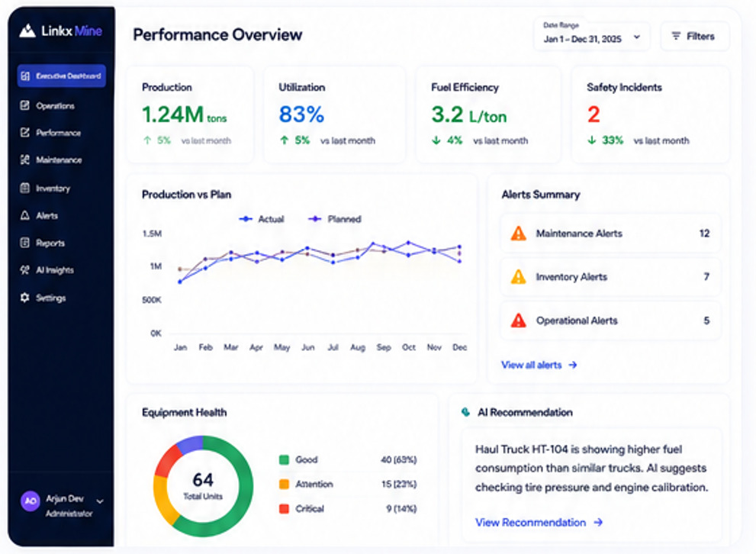Viewport: 756px width, 554px height.
Task: Click the Inventory sidebar icon
Action: 25,188
